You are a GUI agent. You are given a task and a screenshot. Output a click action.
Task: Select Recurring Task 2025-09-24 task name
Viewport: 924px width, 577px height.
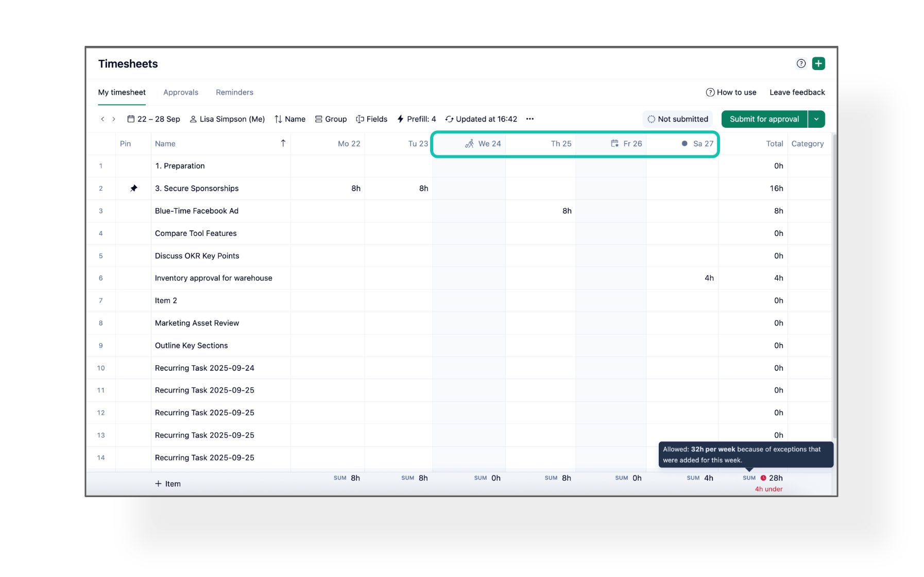pyautogui.click(x=204, y=368)
